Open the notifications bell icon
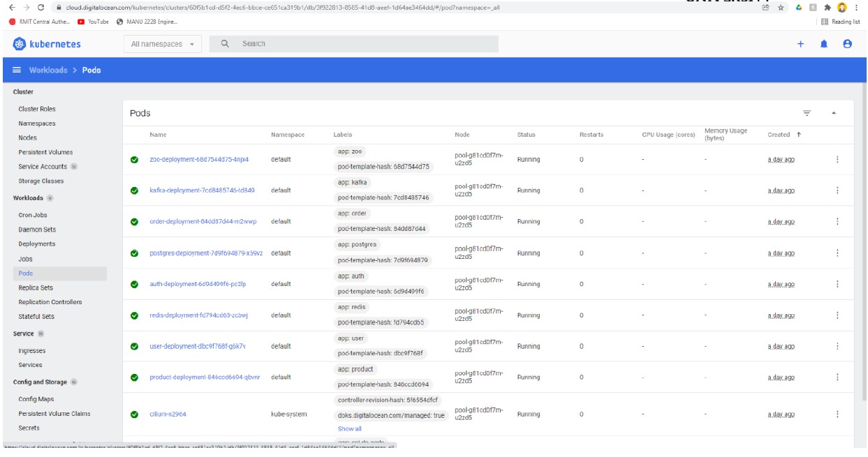This screenshot has height=457, width=868. (x=825, y=44)
